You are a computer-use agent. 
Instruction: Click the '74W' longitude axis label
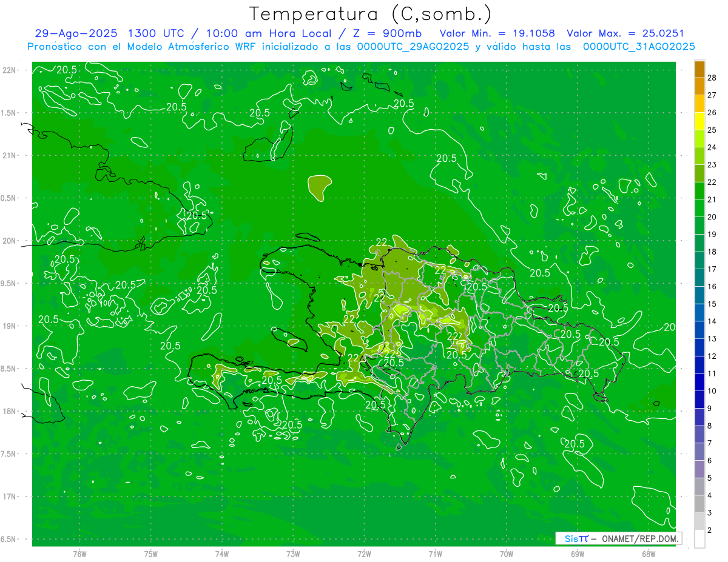tap(222, 554)
